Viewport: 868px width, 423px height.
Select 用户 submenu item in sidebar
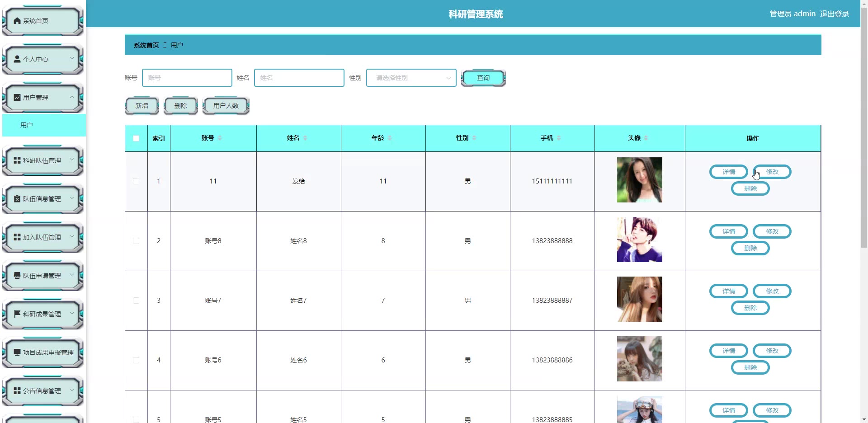(44, 125)
